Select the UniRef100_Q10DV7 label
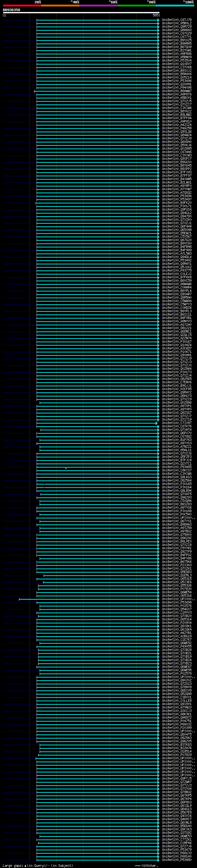The width and height of the screenshot is (197, 868). point(177,64)
